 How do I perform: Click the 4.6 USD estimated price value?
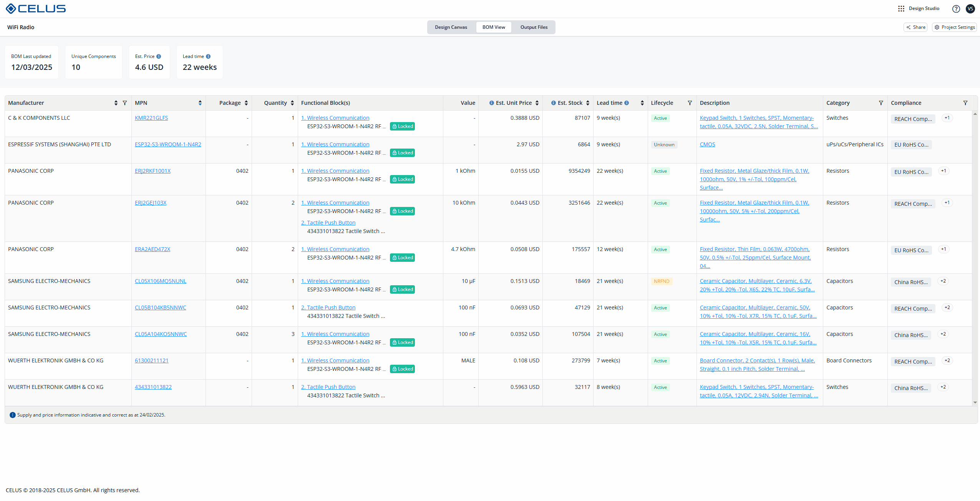point(149,67)
